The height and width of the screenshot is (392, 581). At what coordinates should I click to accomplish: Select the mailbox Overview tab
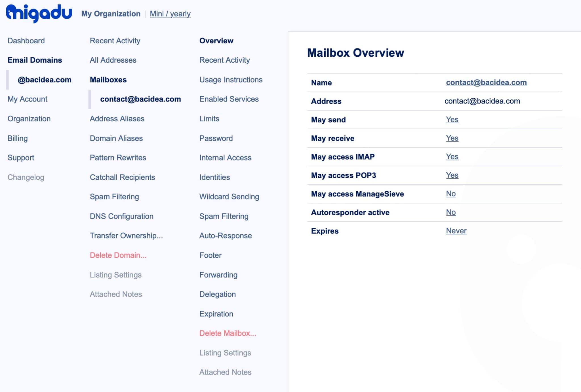[x=216, y=41]
